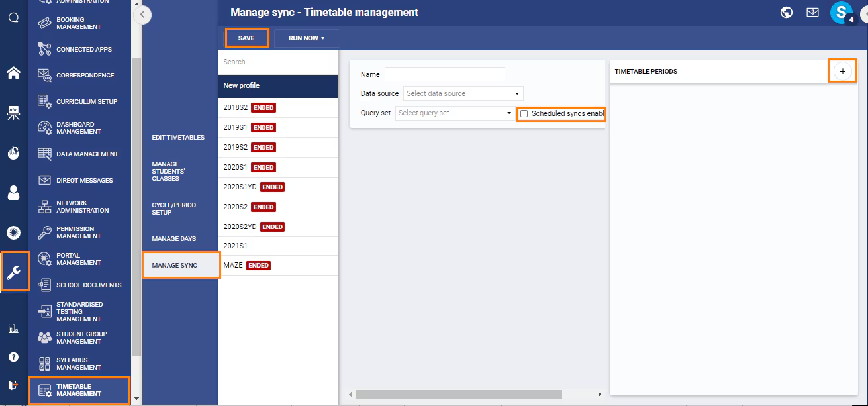
Task: Open Network Administration module
Action: (79, 207)
